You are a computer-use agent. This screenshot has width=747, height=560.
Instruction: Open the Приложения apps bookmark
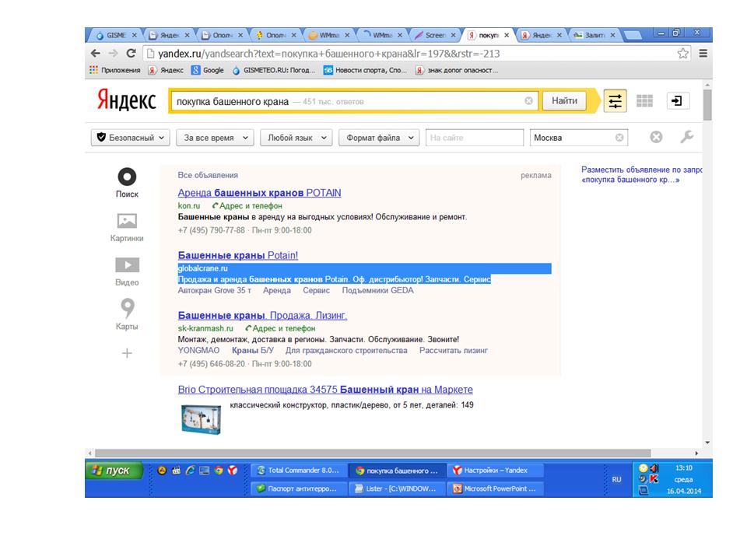tap(115, 70)
